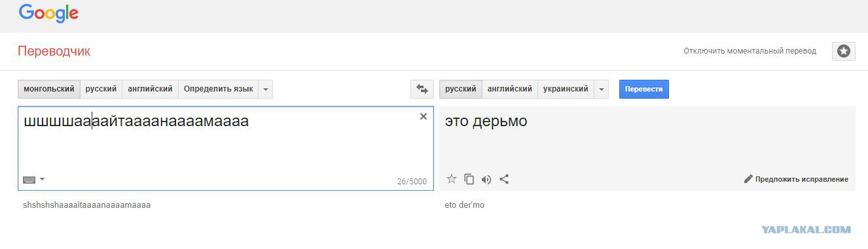Click inside the source text field
The height and width of the screenshot is (249, 868).
pyautogui.click(x=226, y=148)
